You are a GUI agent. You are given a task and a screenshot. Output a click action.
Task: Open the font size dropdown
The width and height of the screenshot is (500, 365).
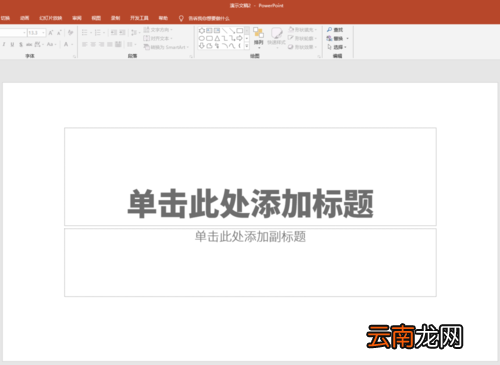43,33
